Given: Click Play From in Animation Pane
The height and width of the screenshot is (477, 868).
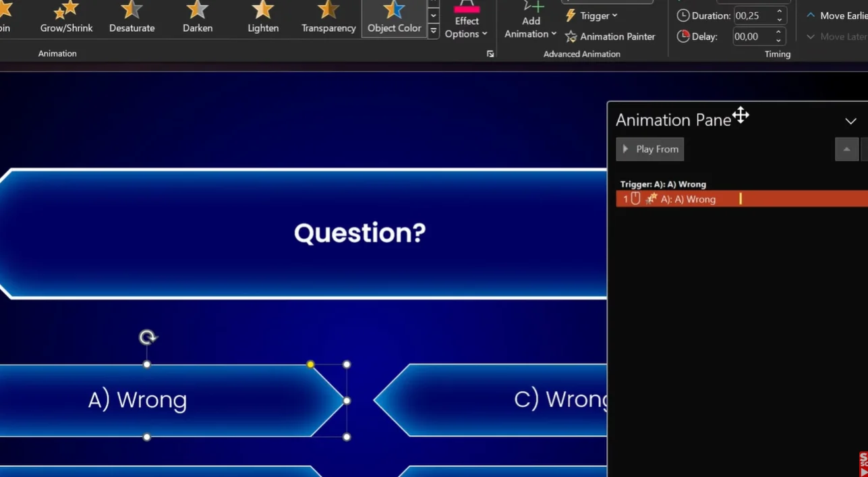Looking at the screenshot, I should [649, 149].
